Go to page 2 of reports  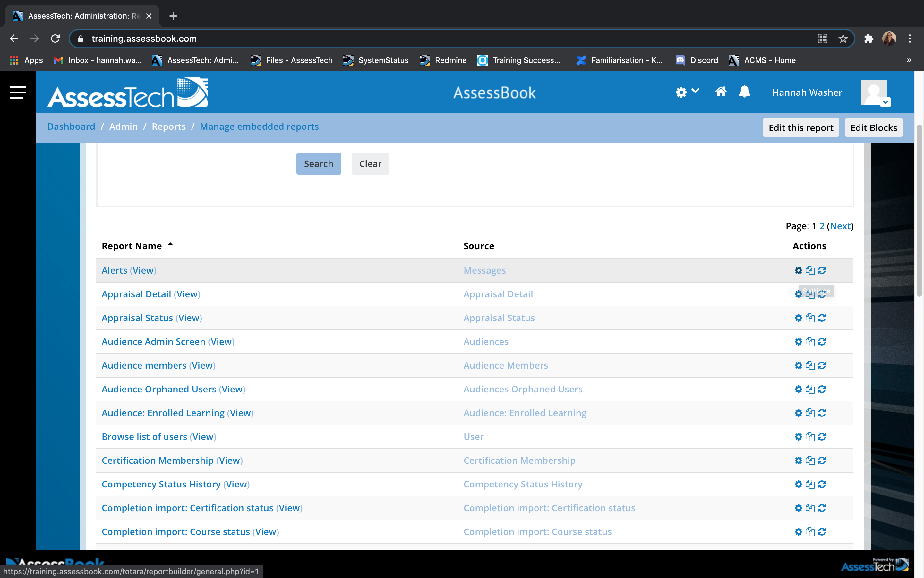[x=822, y=226]
